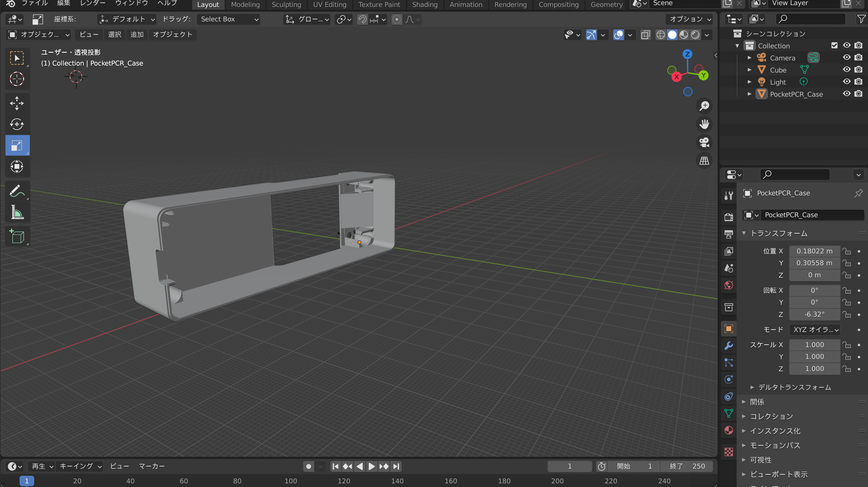Switch to the Sculpting workspace tab
Image resolution: width=868 pixels, height=487 pixels.
point(286,5)
